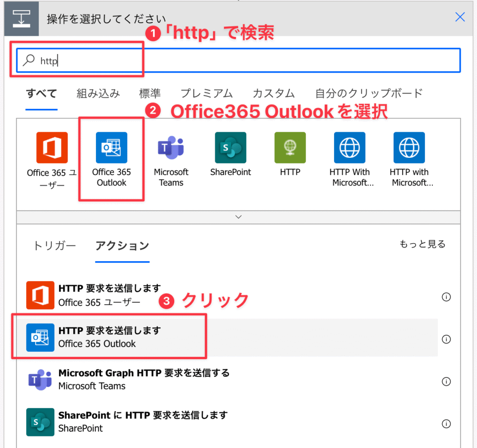Image resolution: width=477 pixels, height=448 pixels.
Task: Open info for Office 365 ユーザー HTTP action
Action: point(446,297)
